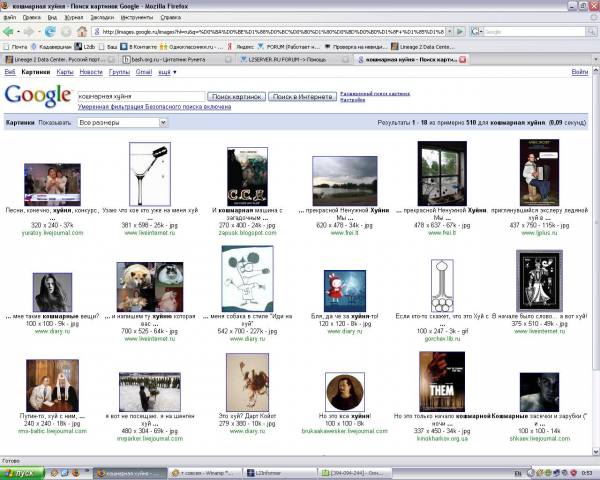Expand the ещё menu in Google navigation
This screenshot has height=480, width=600.
tap(167, 72)
